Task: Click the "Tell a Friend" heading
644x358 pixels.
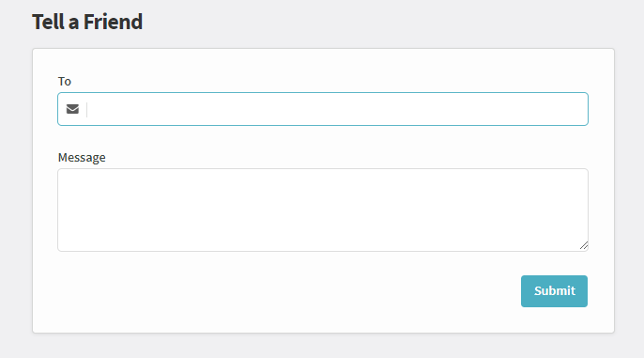Action: click(87, 22)
